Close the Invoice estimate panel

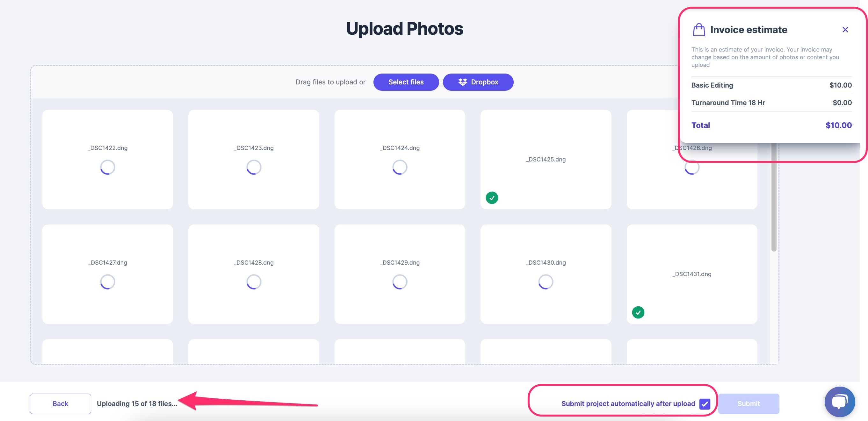tap(845, 30)
